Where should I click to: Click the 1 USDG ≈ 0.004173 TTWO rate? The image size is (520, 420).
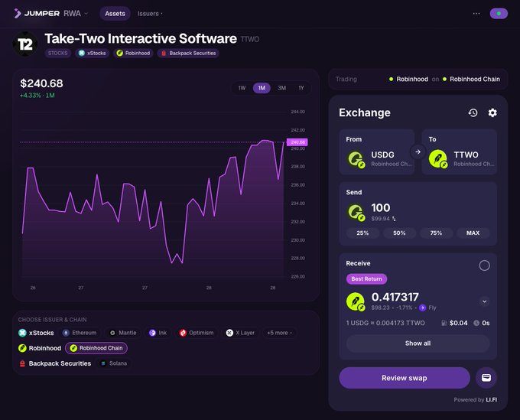pos(385,323)
